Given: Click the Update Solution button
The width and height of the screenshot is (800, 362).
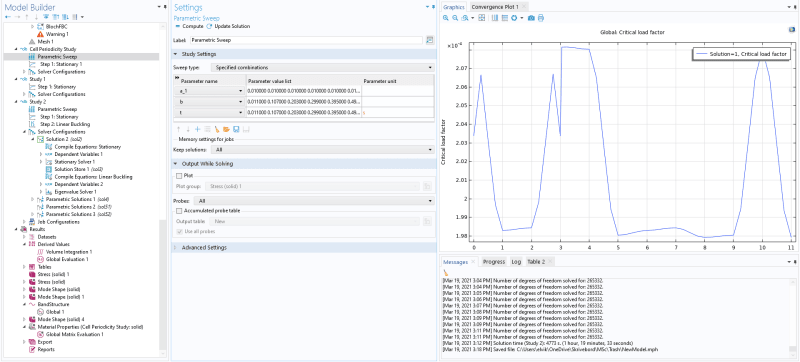Looking at the screenshot, I should (229, 26).
